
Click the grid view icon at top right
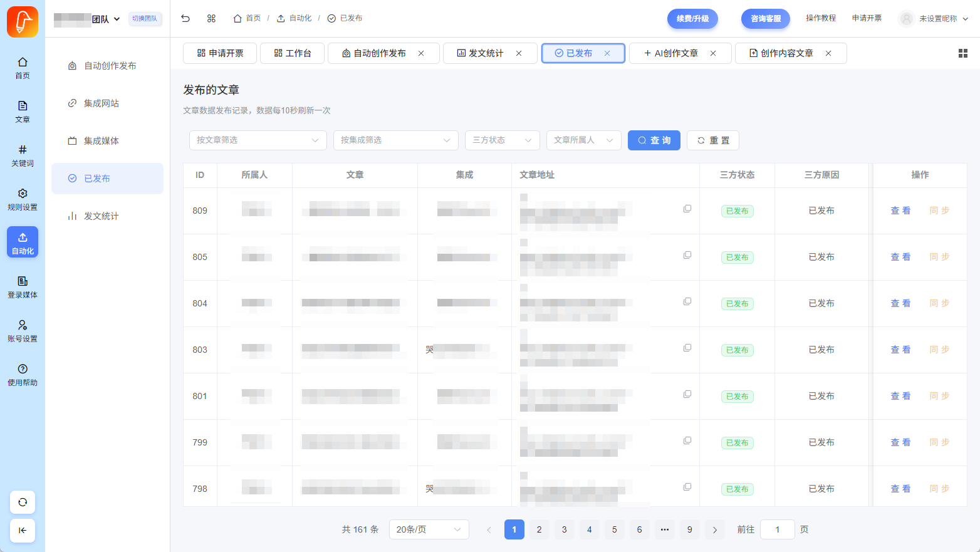coord(962,53)
